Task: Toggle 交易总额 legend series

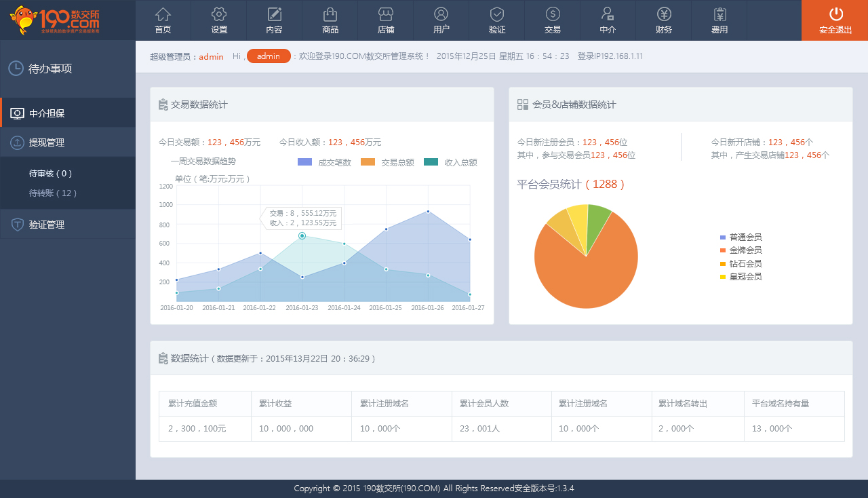Action: tap(387, 162)
